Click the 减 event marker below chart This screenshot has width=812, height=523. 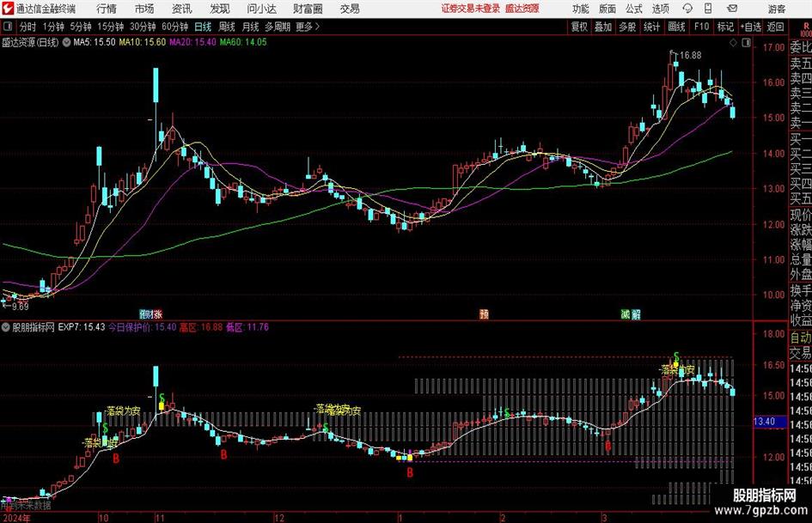pyautogui.click(x=626, y=313)
